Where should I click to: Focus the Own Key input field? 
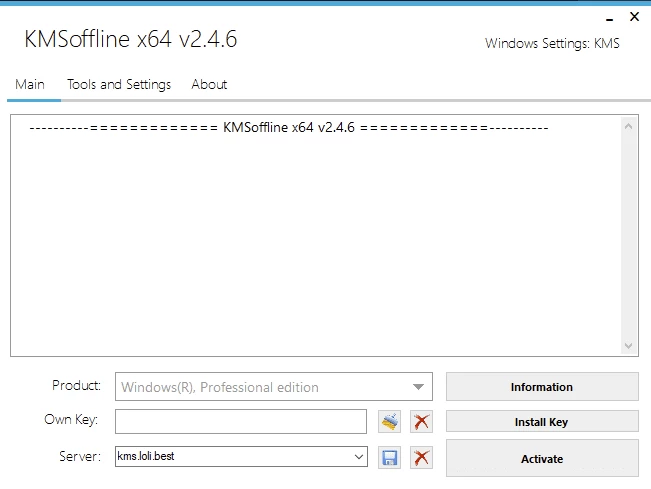[240, 422]
